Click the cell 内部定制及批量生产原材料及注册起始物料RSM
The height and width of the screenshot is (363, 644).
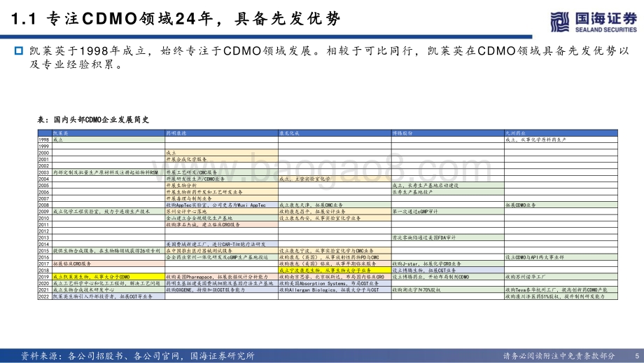(108, 172)
